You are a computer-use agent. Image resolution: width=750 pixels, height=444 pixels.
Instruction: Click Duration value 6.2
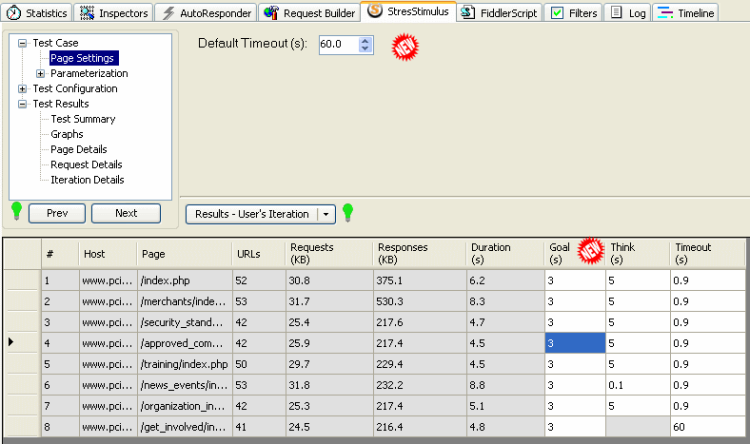[505, 280]
